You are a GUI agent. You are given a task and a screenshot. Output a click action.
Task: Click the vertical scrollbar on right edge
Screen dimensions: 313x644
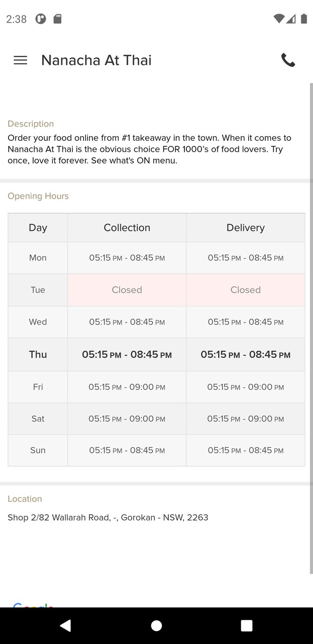(311, 327)
